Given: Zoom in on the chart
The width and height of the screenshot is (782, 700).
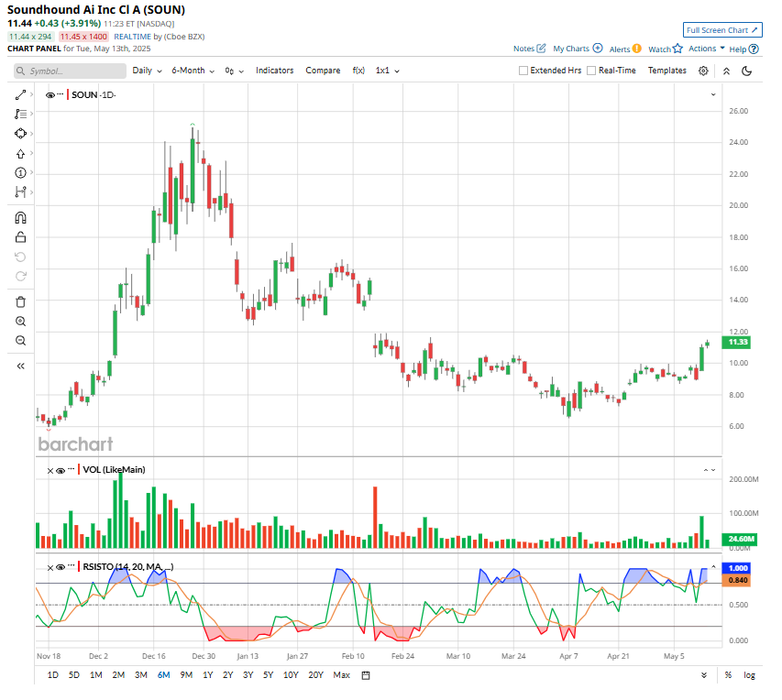Looking at the screenshot, I should click(20, 321).
